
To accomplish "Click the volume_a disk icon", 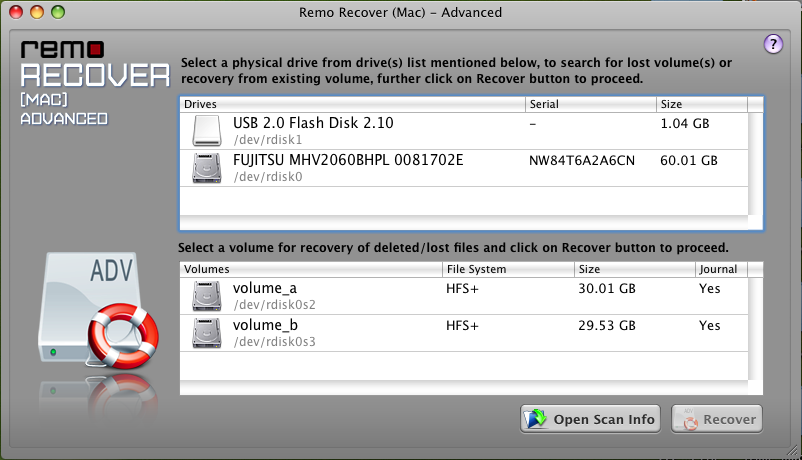I will [207, 296].
